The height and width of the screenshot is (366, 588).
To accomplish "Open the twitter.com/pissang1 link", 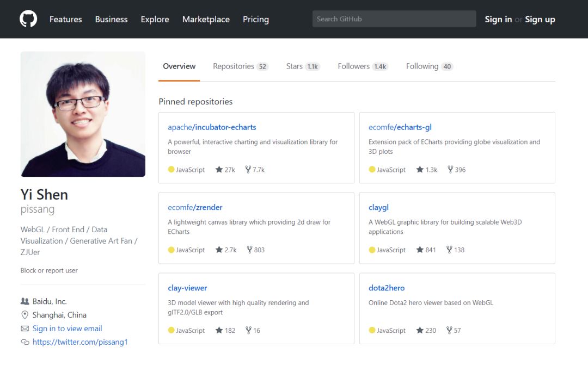I will 80,342.
